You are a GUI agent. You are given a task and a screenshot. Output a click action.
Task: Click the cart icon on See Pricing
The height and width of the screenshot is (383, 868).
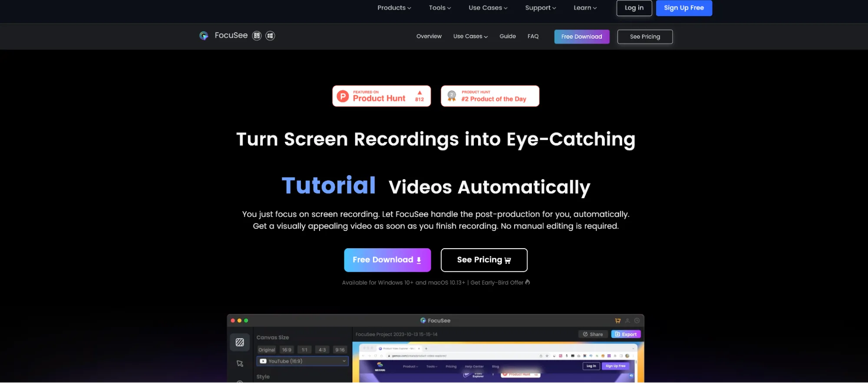coord(508,260)
